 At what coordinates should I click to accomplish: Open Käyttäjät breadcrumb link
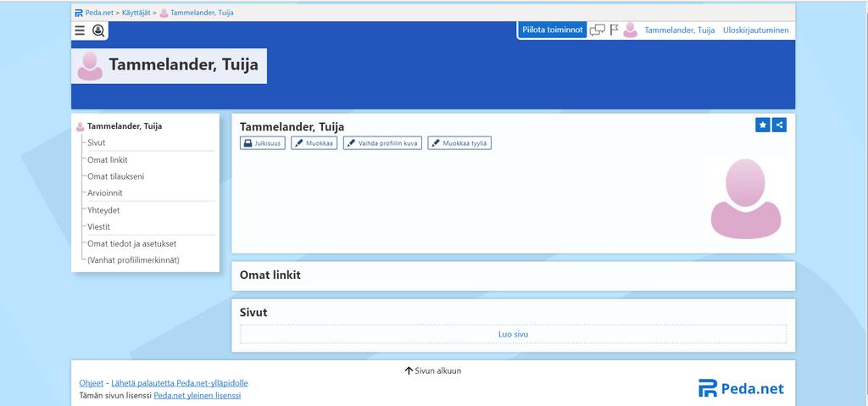(136, 13)
